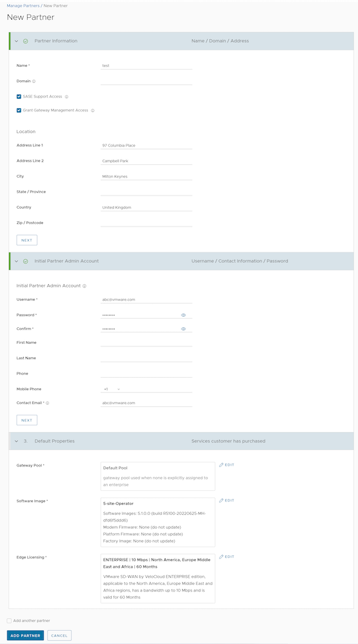This screenshot has height=644, width=358.
Task: Uncheck Grant Gateway Management Access checkbox
Action: 19,111
